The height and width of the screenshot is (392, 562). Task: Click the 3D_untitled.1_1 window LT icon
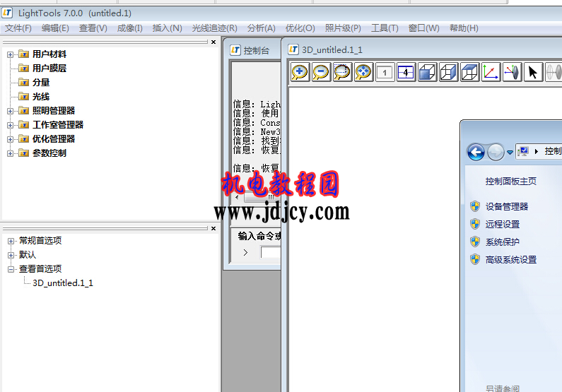[293, 49]
